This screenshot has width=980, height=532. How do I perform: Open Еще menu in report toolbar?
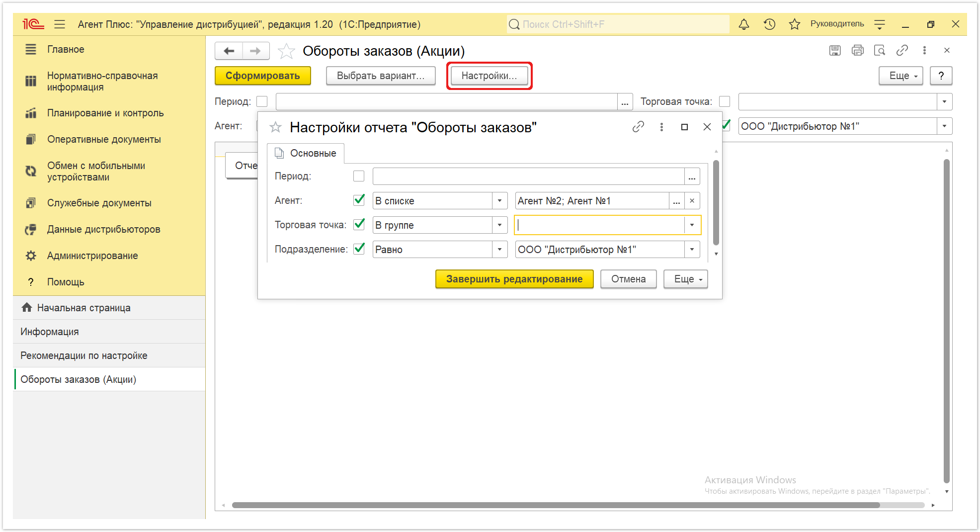point(900,76)
